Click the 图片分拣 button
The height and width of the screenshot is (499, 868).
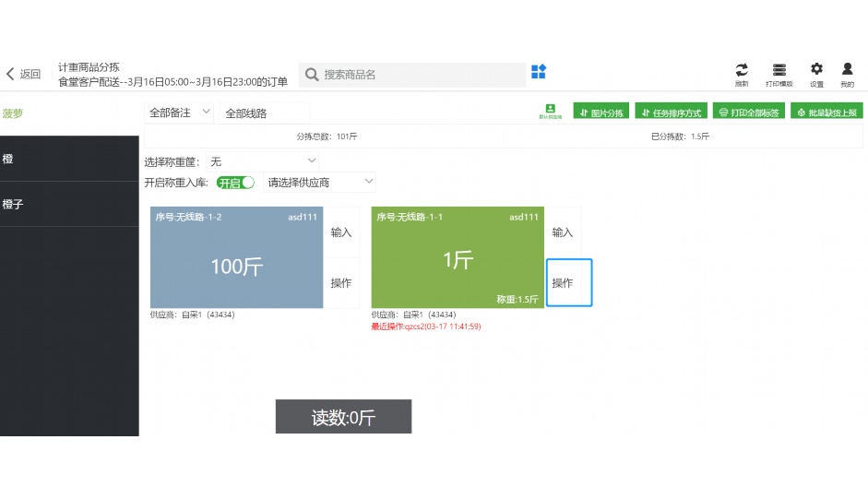[600, 113]
